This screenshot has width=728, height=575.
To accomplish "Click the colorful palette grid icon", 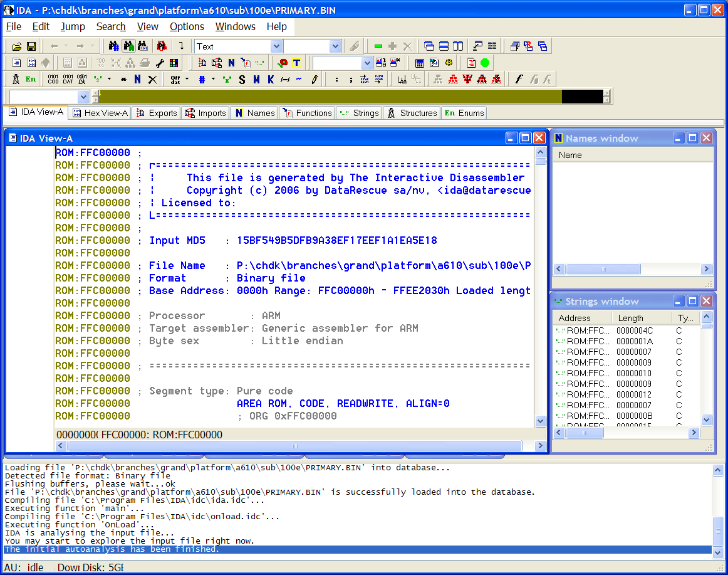I will coord(174,63).
